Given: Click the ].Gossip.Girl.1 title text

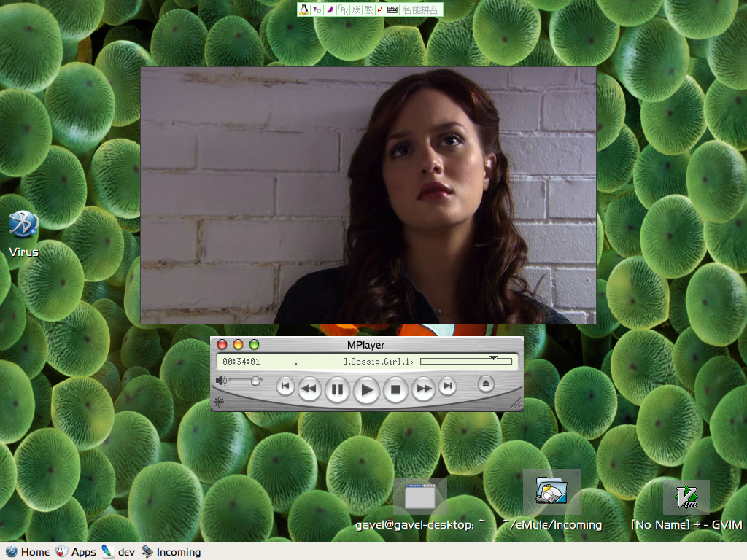Looking at the screenshot, I should coord(379,362).
